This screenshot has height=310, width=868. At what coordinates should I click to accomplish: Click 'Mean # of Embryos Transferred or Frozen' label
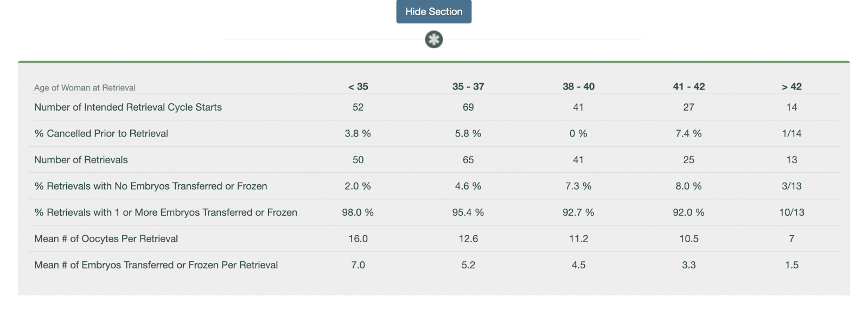click(x=156, y=265)
